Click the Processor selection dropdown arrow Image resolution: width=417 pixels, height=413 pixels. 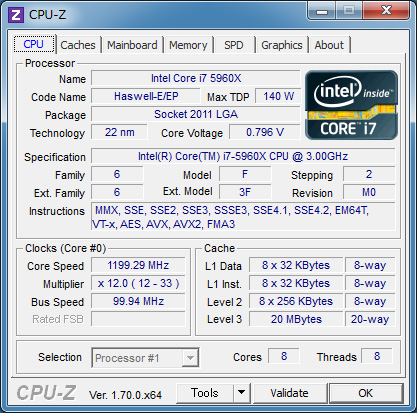190,358
